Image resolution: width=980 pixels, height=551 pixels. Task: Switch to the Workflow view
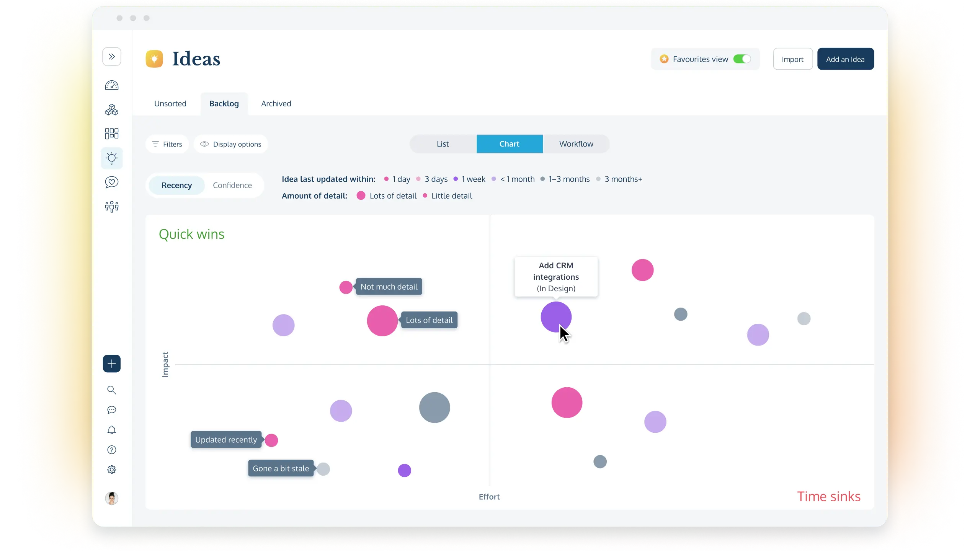point(576,144)
